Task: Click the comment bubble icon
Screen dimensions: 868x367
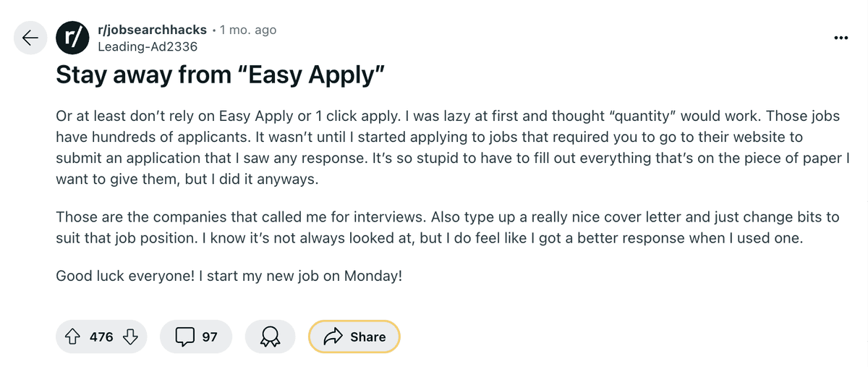Action: point(185,337)
